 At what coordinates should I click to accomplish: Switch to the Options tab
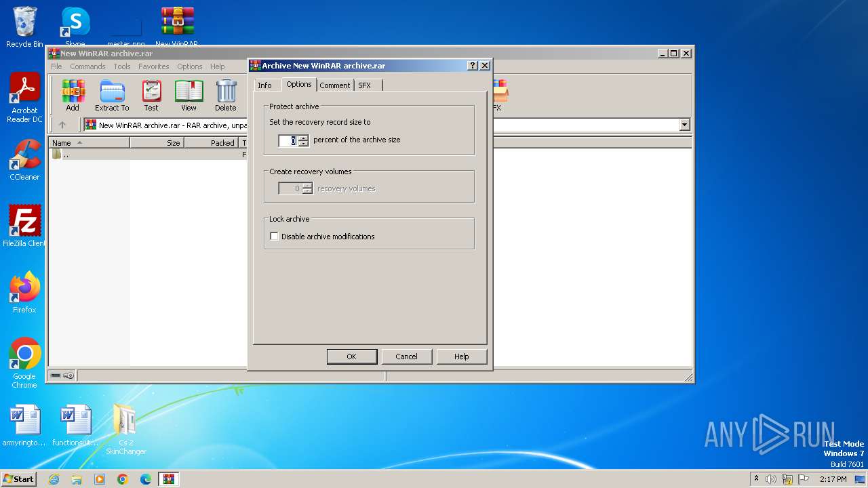point(298,84)
